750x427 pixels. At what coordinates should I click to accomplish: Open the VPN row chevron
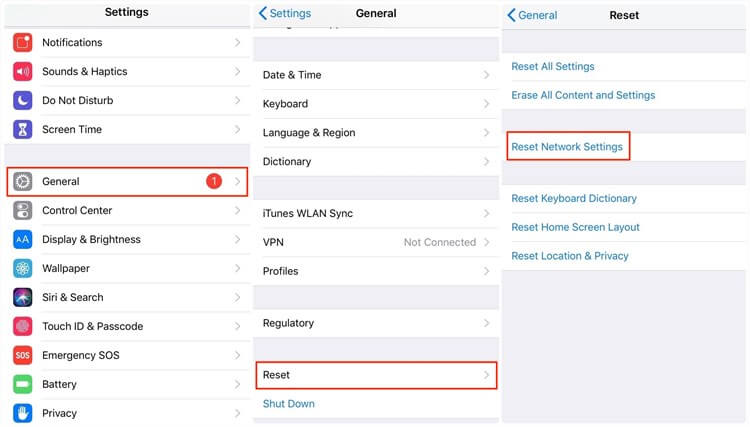(486, 243)
